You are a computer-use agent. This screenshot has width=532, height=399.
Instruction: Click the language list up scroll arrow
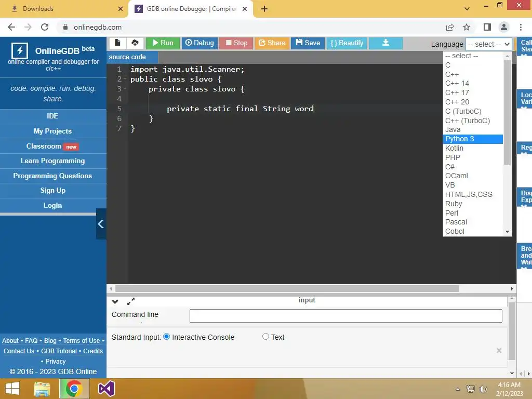pos(507,56)
